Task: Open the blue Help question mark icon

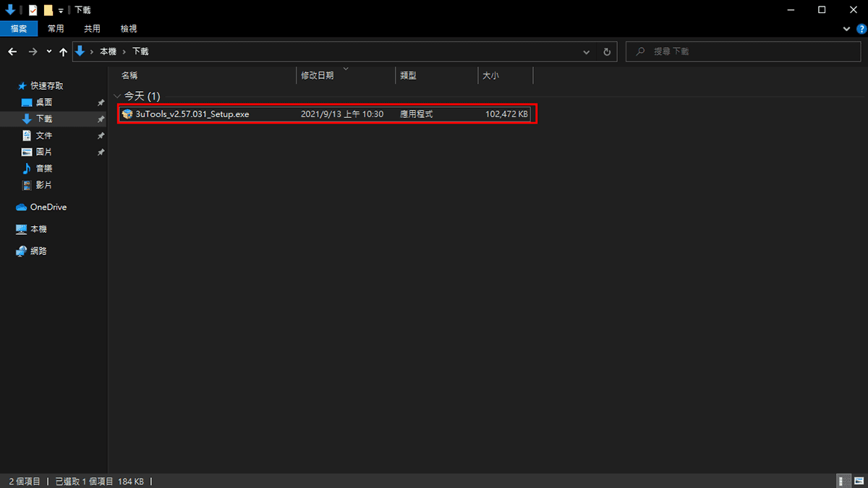Action: [x=860, y=29]
